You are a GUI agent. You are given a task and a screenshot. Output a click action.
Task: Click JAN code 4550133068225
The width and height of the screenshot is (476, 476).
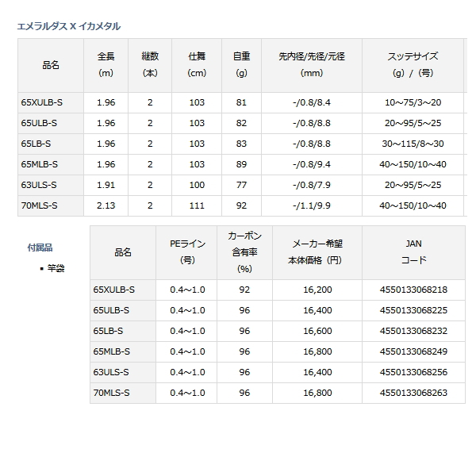point(413,310)
